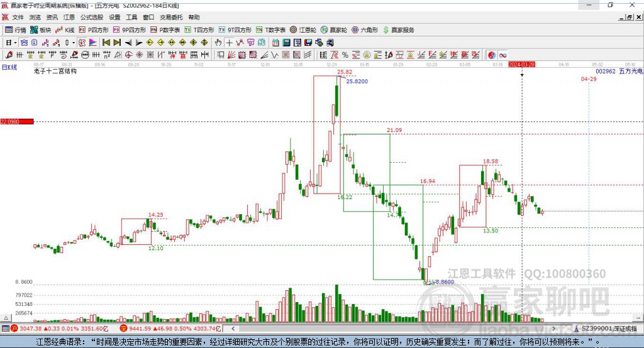Select the highlighted date 2024-03-28 marker
Screen dimensions: 644x348
click(x=521, y=65)
